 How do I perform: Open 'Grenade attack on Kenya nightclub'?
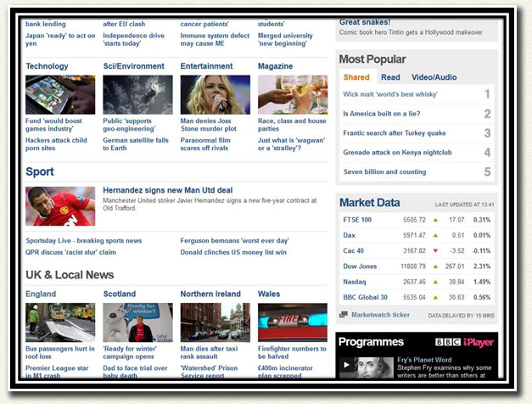coord(397,153)
